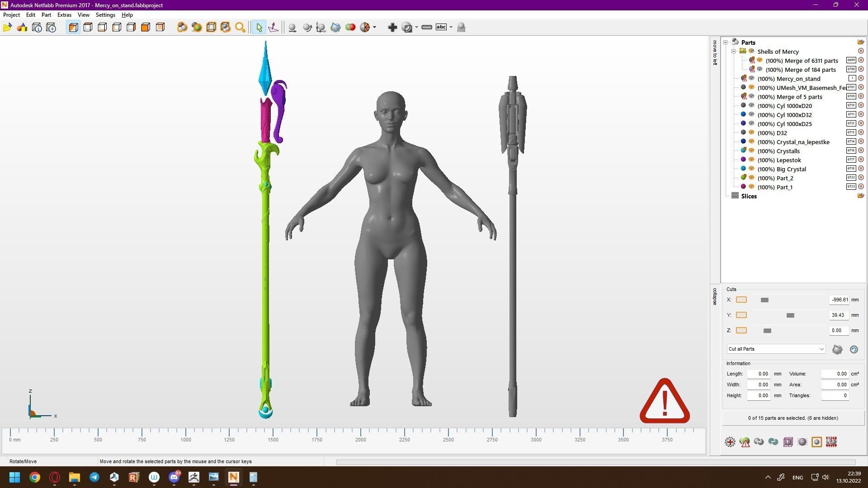This screenshot has height=488, width=868.
Task: Open Telegram from the taskbar
Action: 94,477
